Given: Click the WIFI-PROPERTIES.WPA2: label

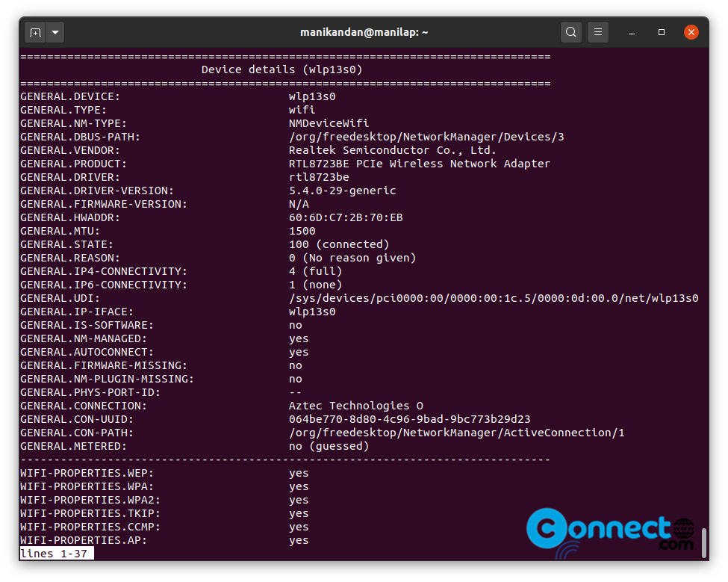Looking at the screenshot, I should pos(90,501).
